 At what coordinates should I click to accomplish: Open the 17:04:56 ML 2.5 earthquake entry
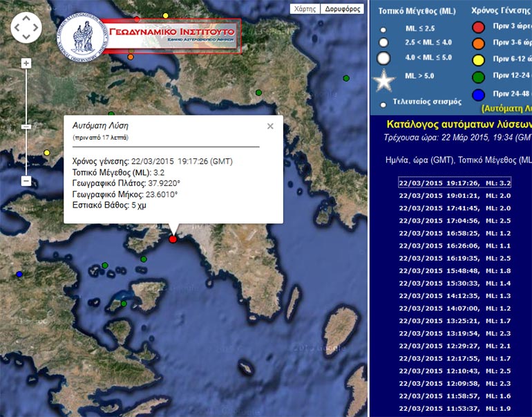455,221
